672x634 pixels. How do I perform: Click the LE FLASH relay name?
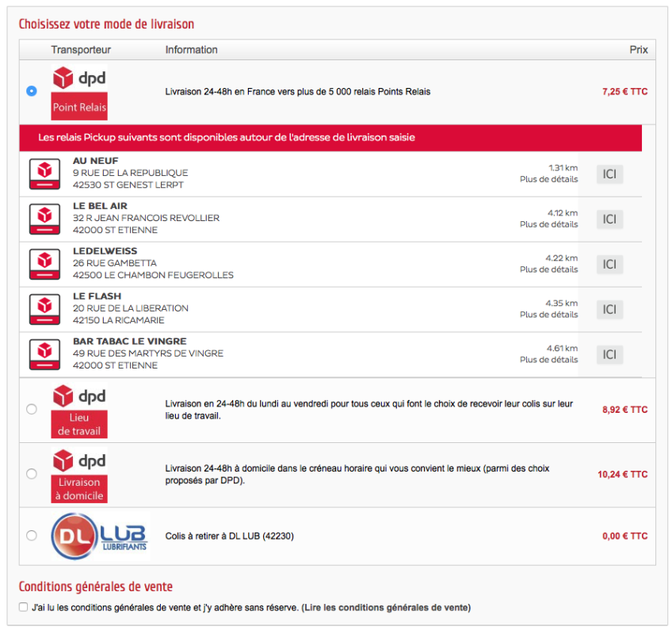97,296
